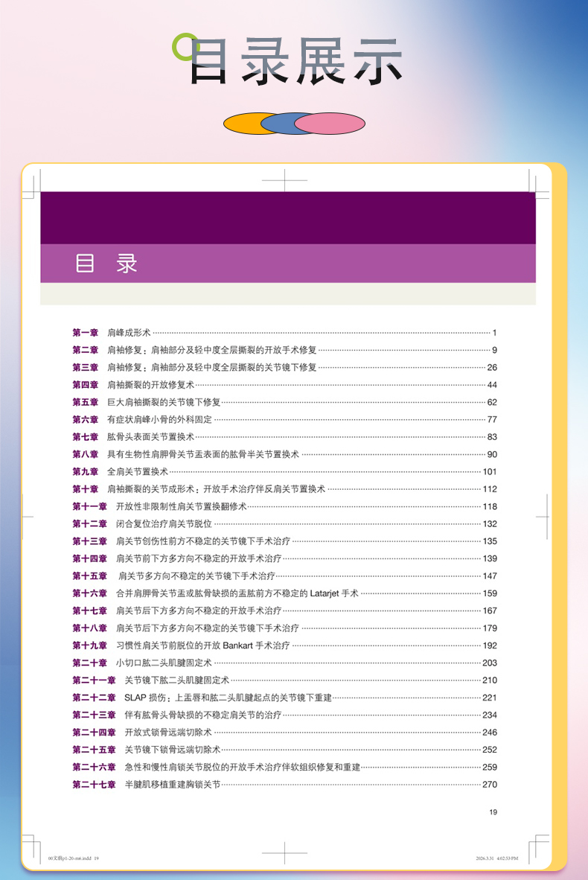The image size is (588, 880).
Task: Open 第二章 开放手术修复 entry
Action: (284, 350)
